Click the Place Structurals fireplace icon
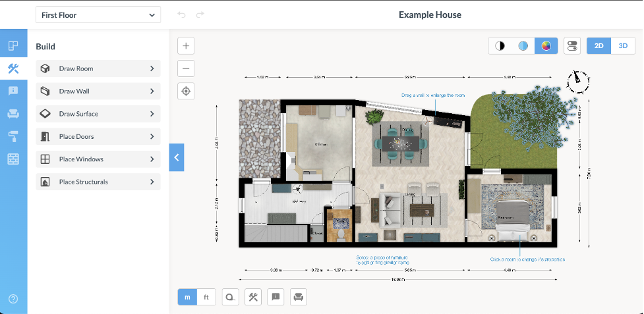This screenshot has width=644, height=314. coord(45,182)
